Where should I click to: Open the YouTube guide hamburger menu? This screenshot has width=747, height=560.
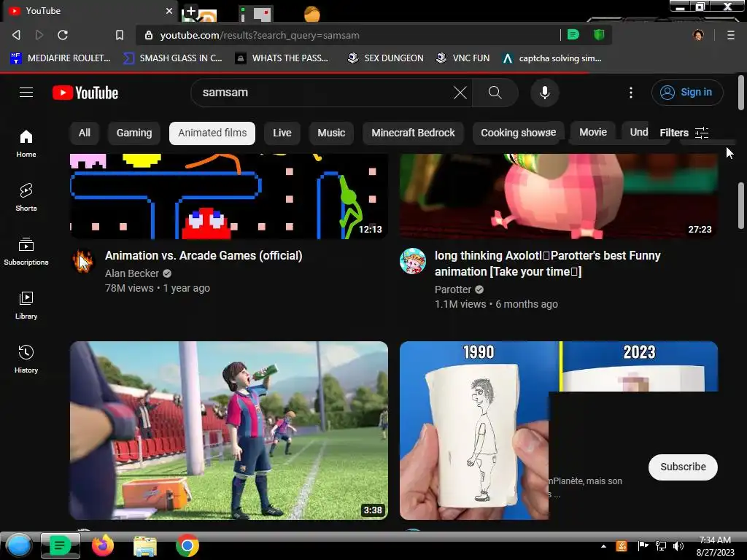pos(26,93)
